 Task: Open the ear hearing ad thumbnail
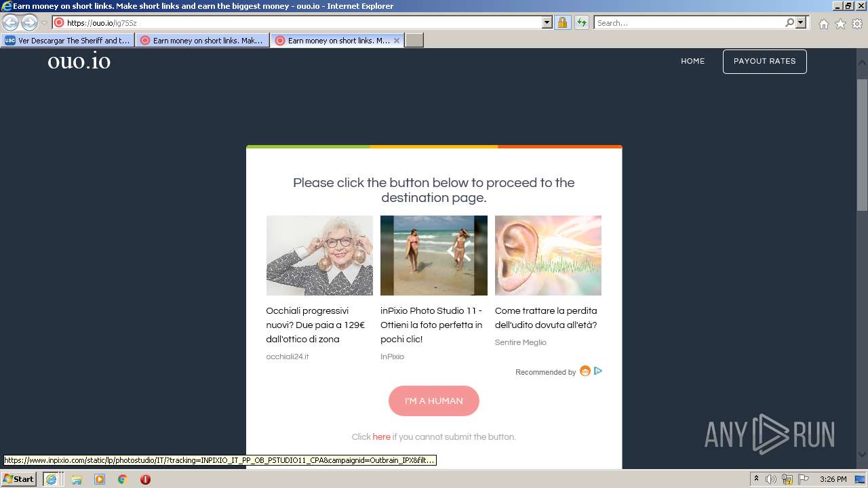click(548, 256)
